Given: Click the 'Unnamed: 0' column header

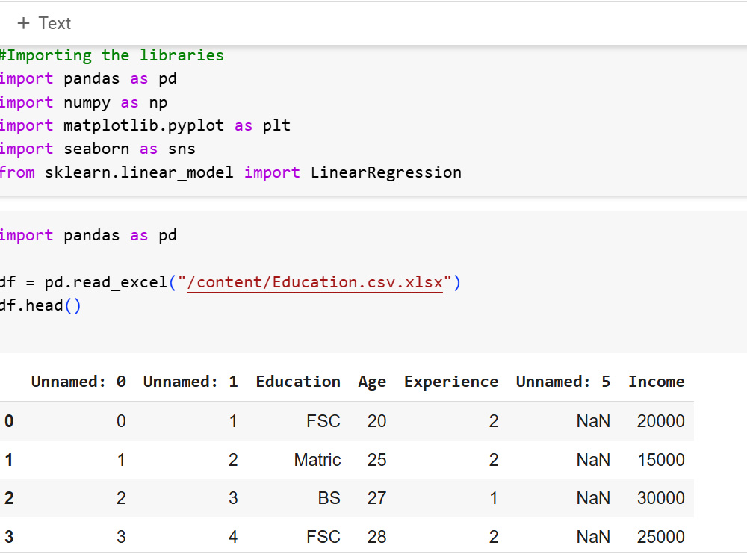Looking at the screenshot, I should click(x=78, y=382).
